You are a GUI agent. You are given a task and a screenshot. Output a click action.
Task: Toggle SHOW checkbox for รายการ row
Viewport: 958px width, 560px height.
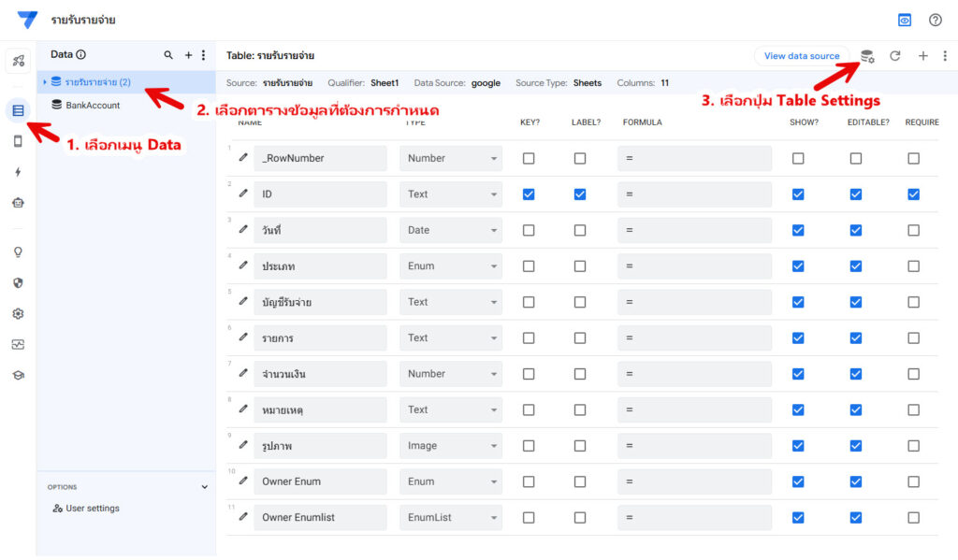coord(798,337)
